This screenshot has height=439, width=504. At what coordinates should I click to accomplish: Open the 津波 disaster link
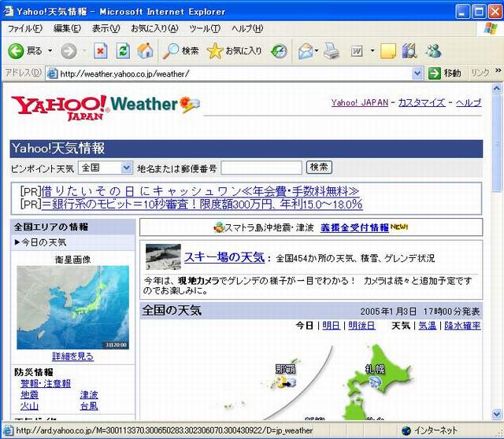(x=89, y=395)
